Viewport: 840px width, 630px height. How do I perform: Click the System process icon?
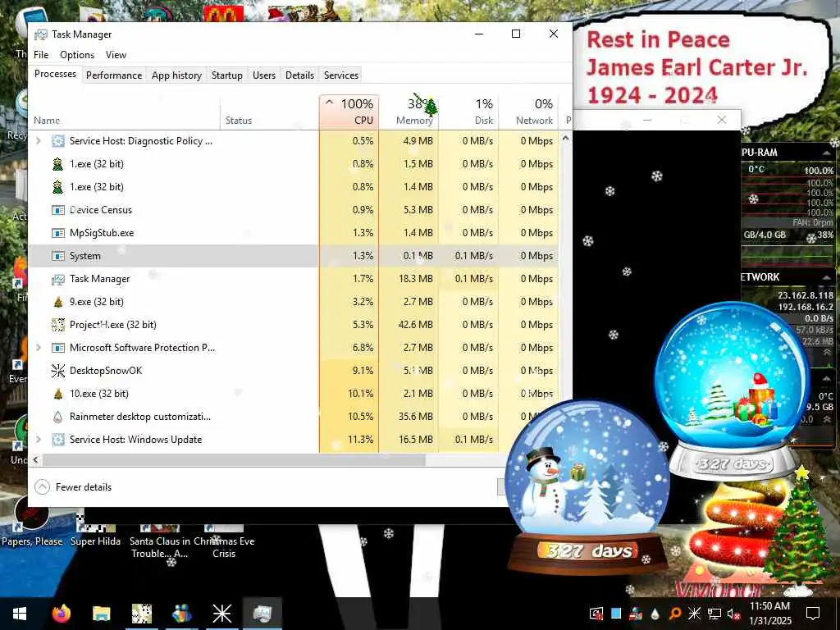coord(58,256)
